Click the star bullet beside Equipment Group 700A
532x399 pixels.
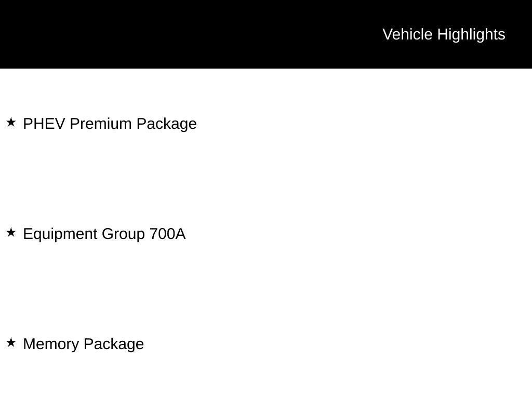11,233
